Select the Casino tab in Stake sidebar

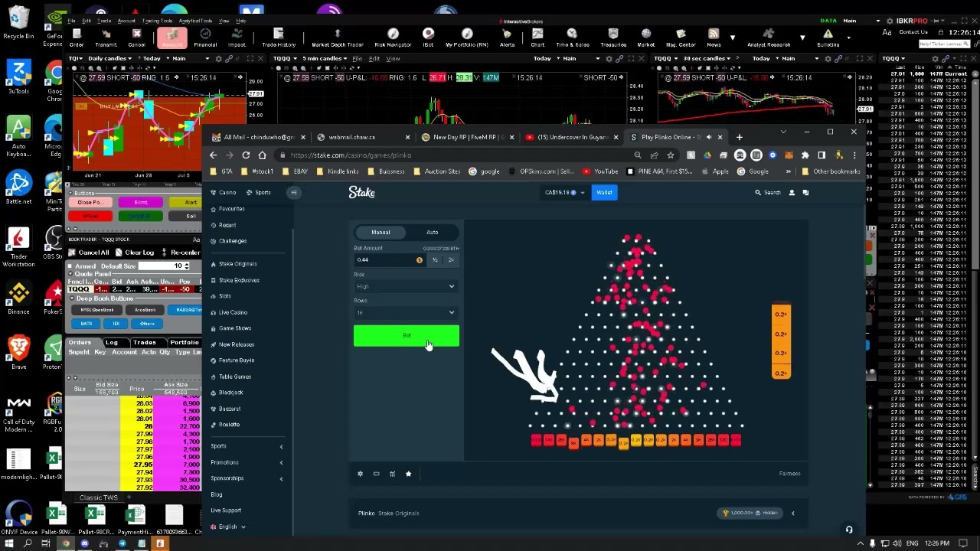[x=224, y=192]
